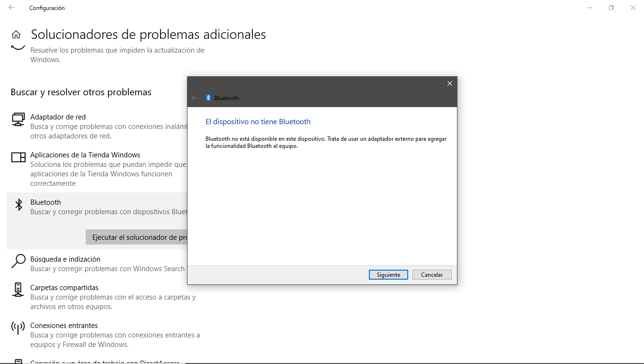Minimize the Configuración window

(x=590, y=8)
